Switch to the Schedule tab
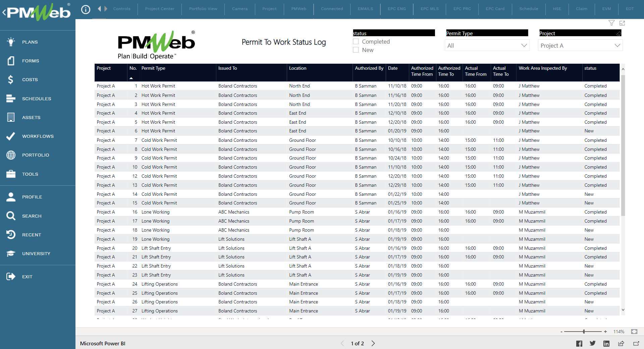The image size is (644, 349). coord(528,9)
